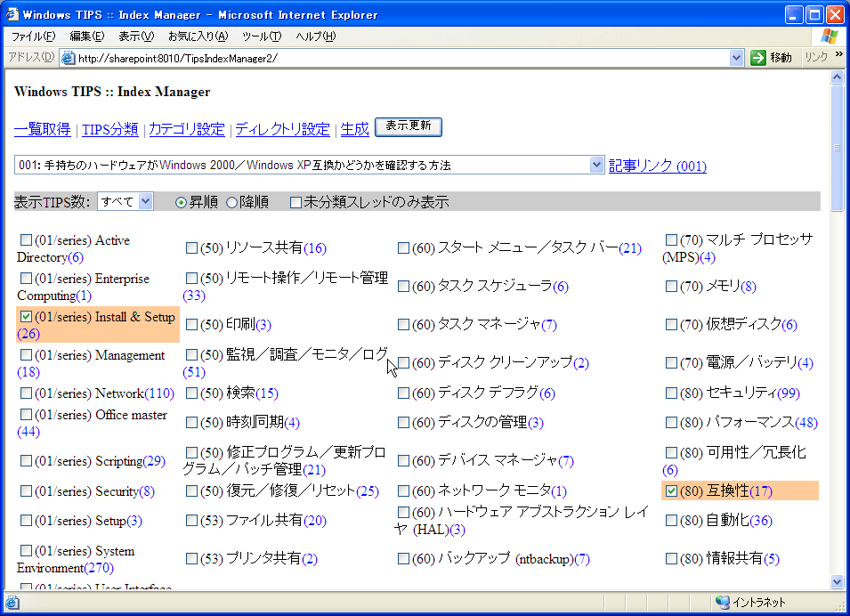Click the 移動 button beside the address bar
Screen dimensions: 850x616
pyautogui.click(x=773, y=58)
